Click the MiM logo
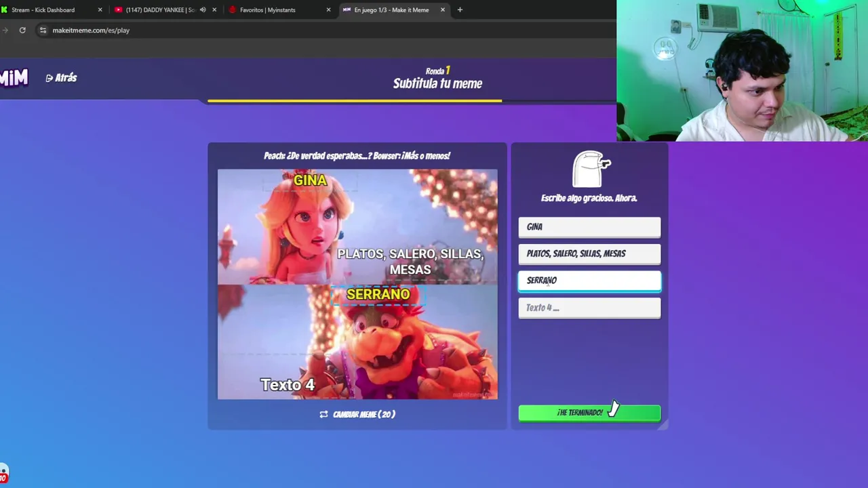Viewport: 868px width, 488px height. (x=14, y=78)
